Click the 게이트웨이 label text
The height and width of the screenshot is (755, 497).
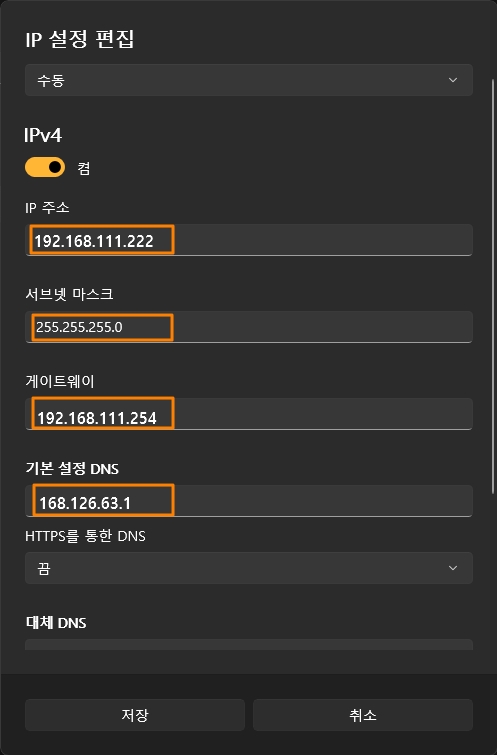(x=60, y=381)
